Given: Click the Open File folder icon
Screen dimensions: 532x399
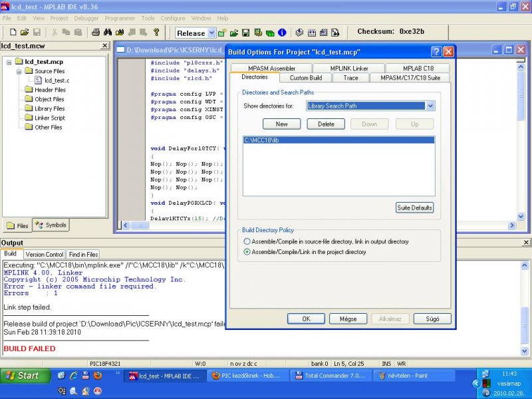Looking at the screenshot, I should point(25,33).
